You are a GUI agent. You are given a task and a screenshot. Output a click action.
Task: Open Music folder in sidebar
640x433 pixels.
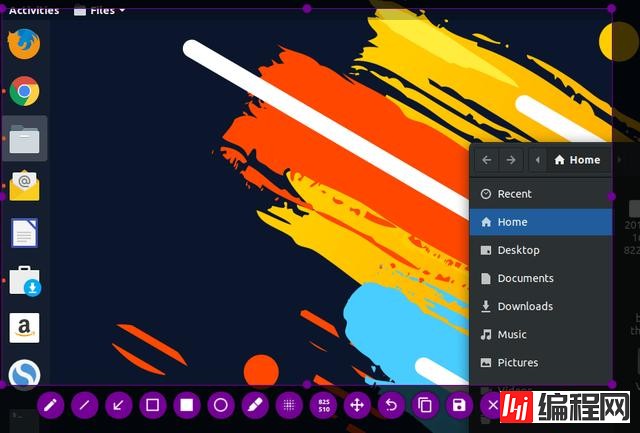(541, 335)
